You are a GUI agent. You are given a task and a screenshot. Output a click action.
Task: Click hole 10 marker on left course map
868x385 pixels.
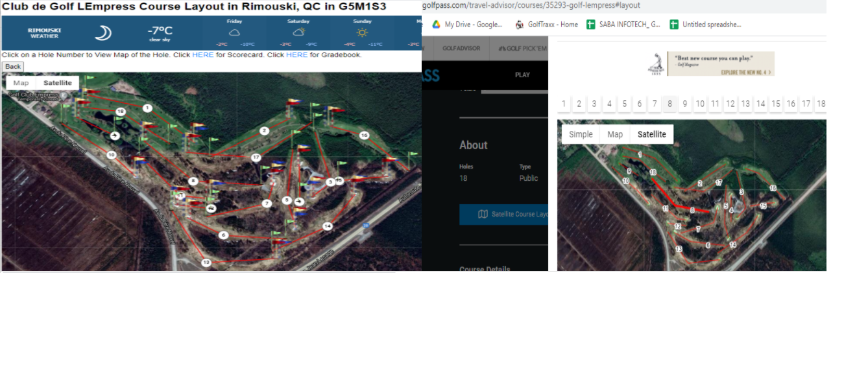pyautogui.click(x=112, y=154)
